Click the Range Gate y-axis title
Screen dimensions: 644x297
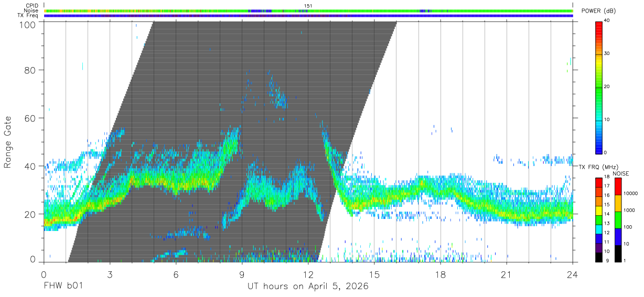tap(8, 142)
